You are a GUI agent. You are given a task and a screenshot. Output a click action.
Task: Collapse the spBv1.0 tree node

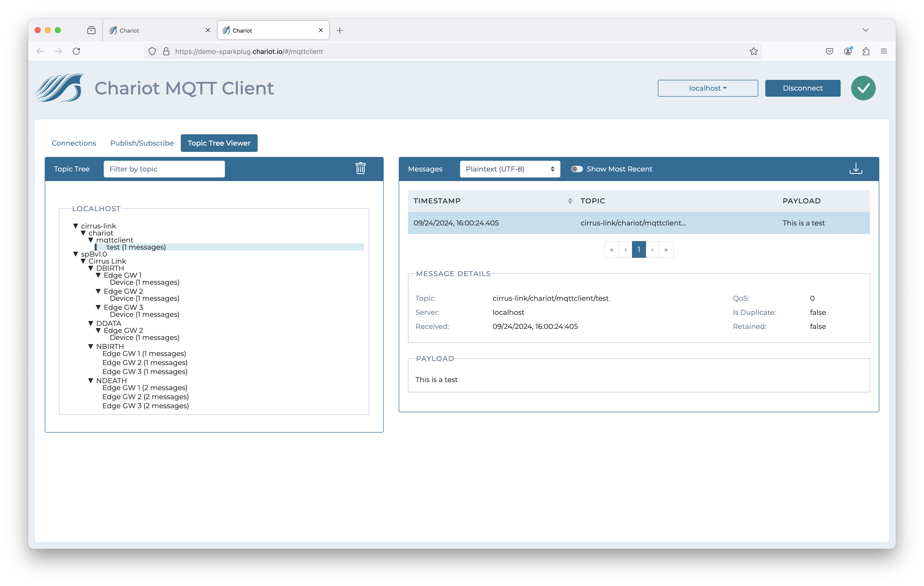[x=76, y=254]
